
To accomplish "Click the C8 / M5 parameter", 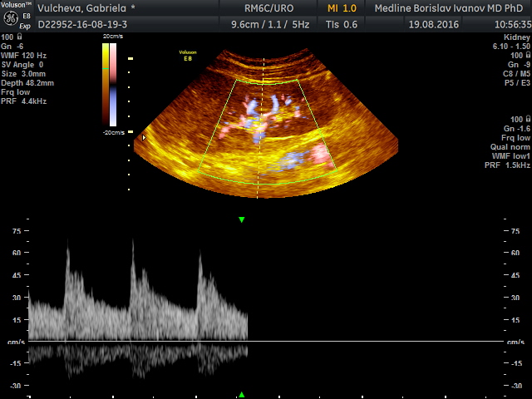I will 516,74.
